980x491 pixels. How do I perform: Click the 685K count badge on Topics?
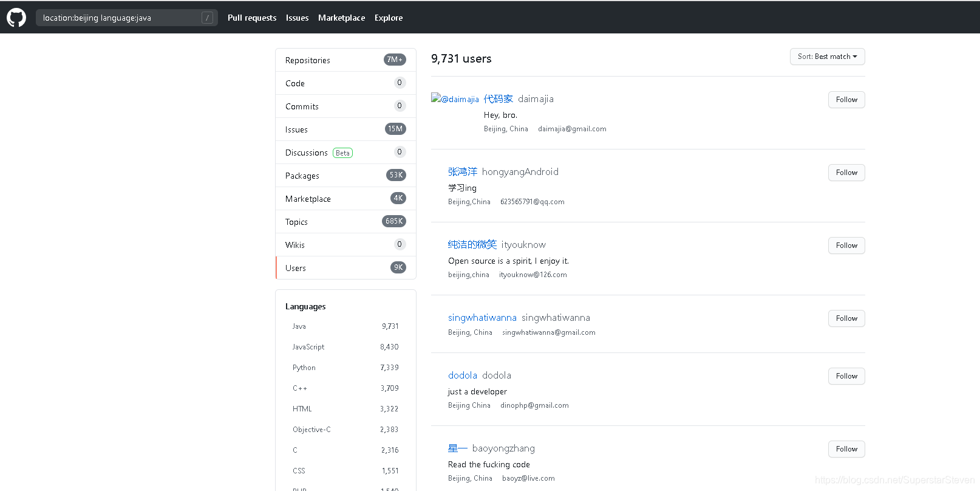coord(394,221)
